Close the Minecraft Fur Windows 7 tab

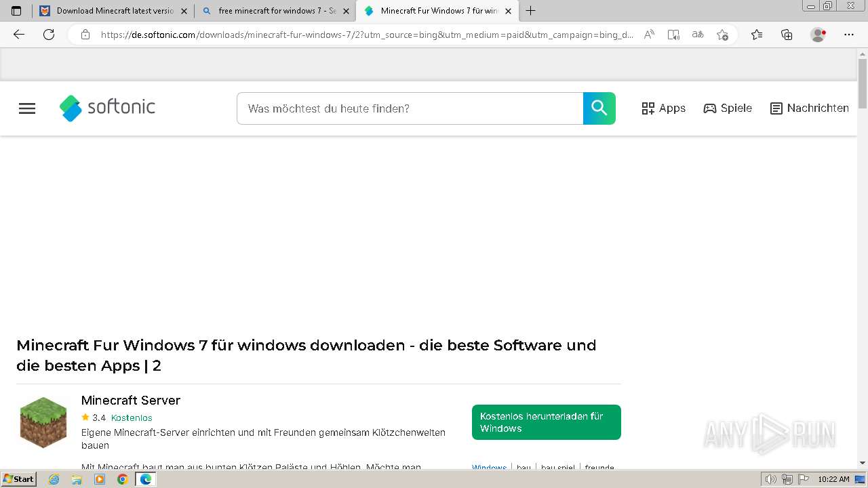pyautogui.click(x=508, y=11)
